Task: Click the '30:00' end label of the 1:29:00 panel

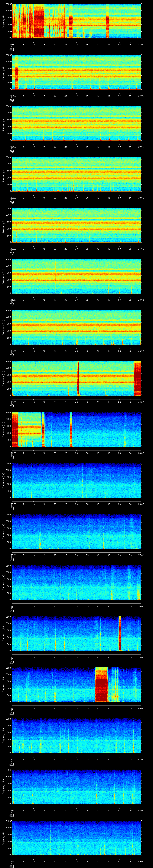Action: click(141, 198)
